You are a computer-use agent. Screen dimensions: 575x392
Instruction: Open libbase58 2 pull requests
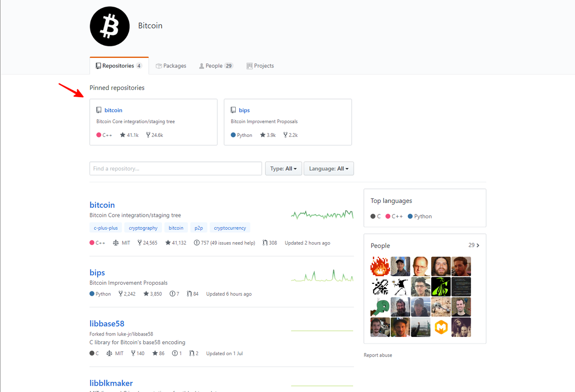click(194, 353)
